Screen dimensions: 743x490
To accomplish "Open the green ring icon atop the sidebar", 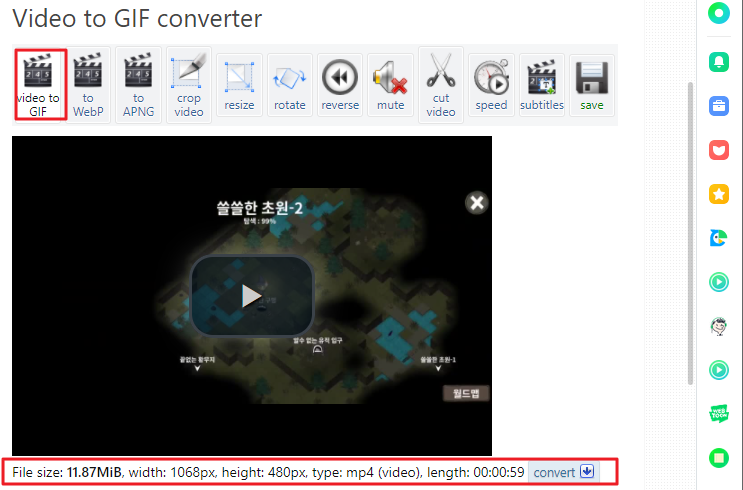I will click(x=719, y=13).
